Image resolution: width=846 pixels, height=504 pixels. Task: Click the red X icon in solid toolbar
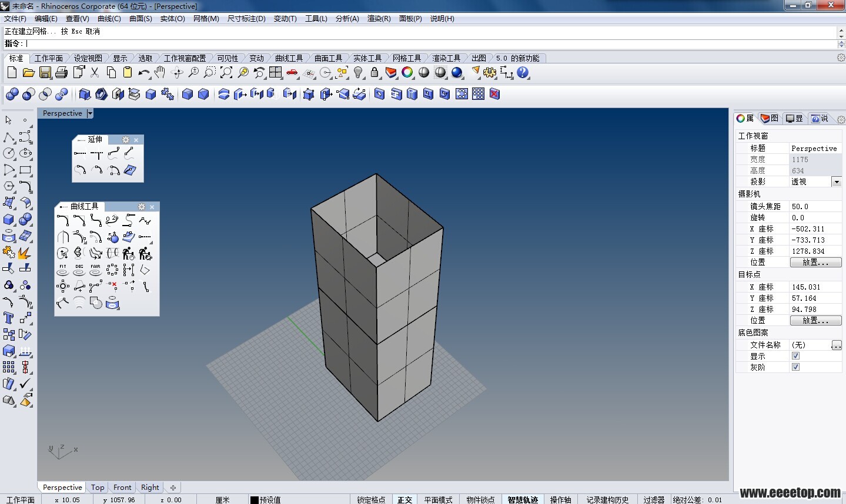pyautogui.click(x=494, y=94)
